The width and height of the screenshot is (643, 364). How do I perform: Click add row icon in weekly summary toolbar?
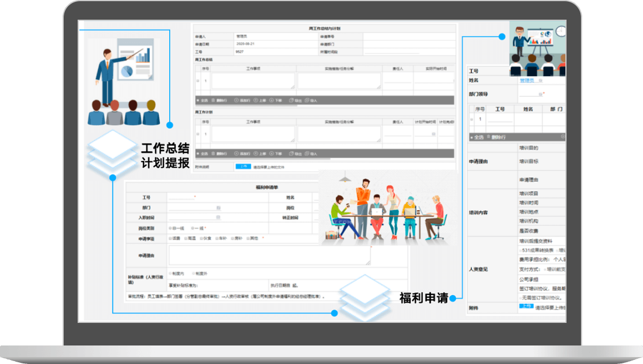coord(236,100)
